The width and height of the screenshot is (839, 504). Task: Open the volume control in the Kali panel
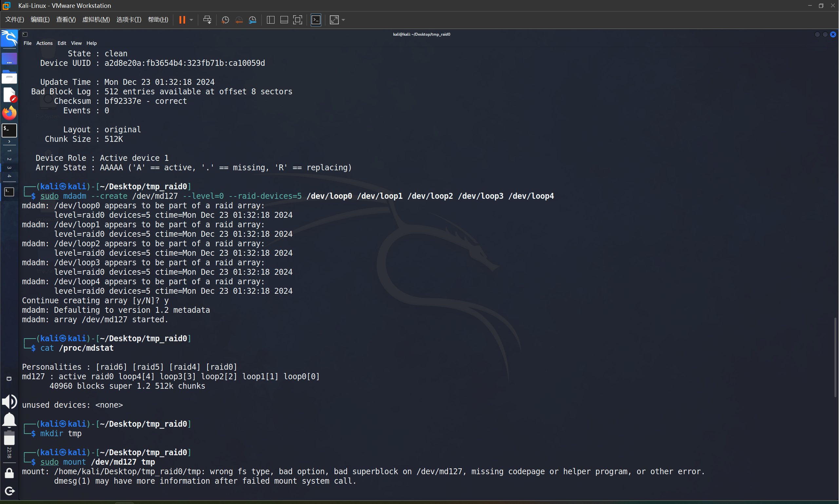click(9, 401)
